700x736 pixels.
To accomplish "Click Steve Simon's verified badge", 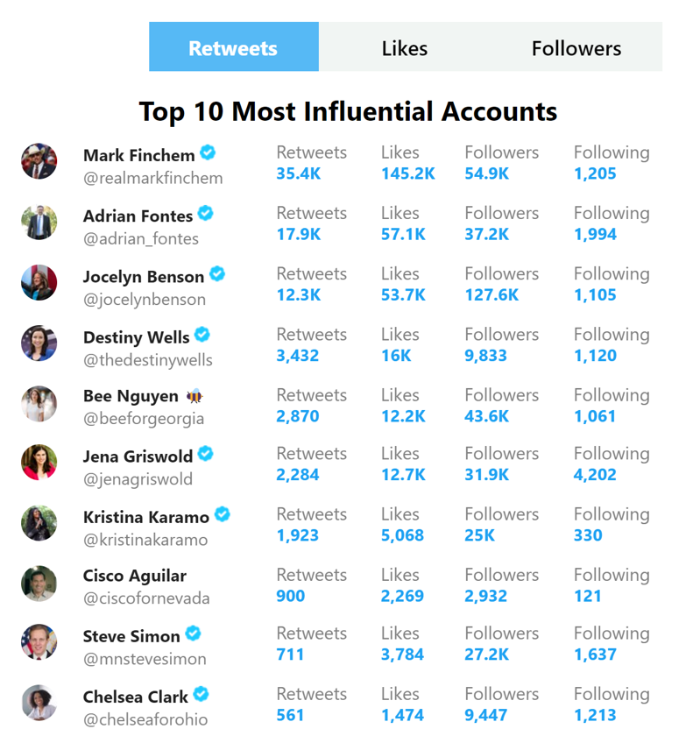I will pos(193,633).
